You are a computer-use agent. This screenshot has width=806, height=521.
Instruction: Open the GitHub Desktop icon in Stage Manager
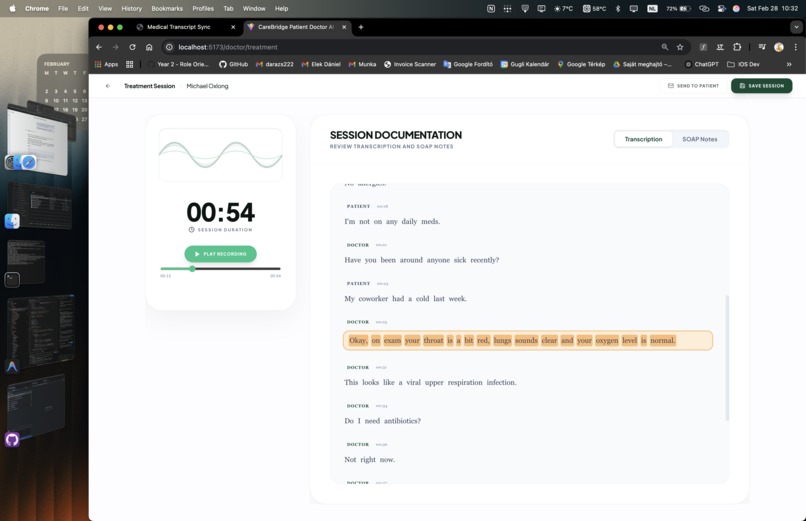(x=12, y=439)
